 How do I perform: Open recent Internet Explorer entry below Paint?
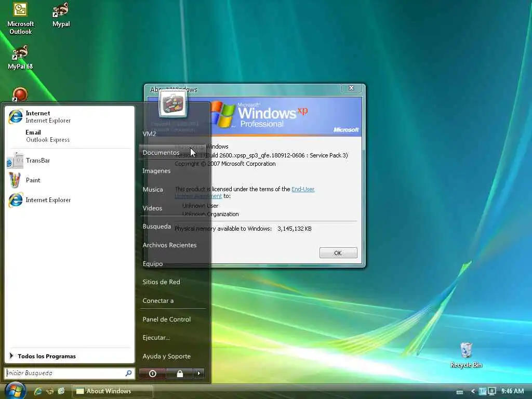point(70,200)
